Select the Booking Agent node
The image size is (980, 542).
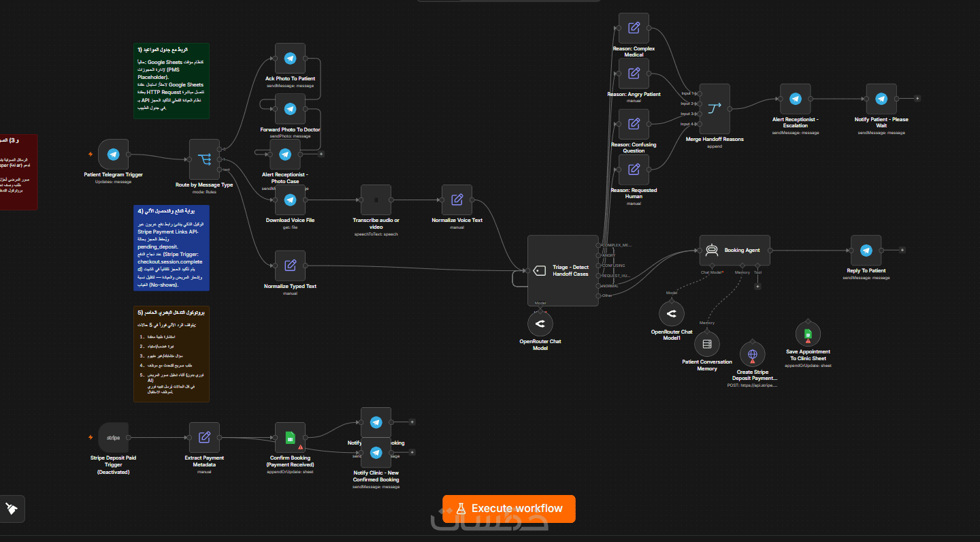click(x=734, y=250)
